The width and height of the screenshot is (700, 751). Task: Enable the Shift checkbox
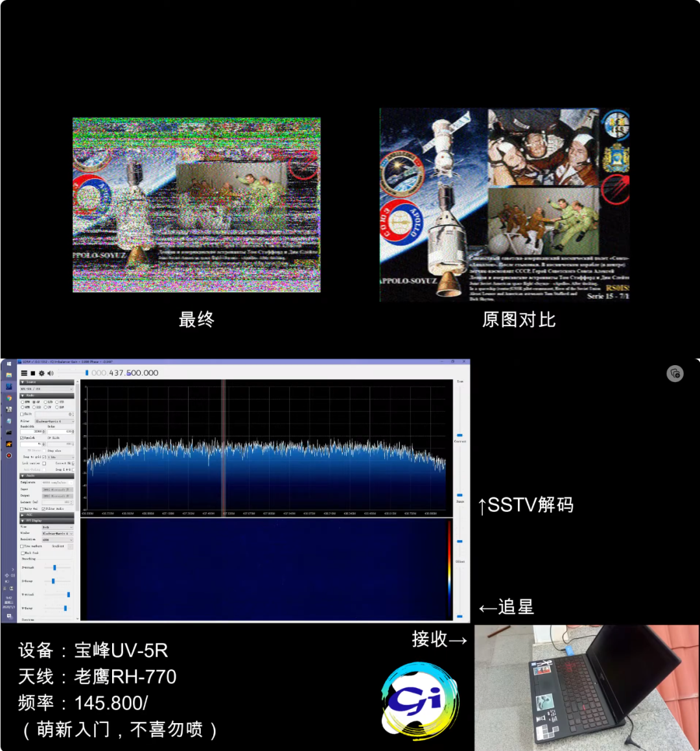point(21,414)
